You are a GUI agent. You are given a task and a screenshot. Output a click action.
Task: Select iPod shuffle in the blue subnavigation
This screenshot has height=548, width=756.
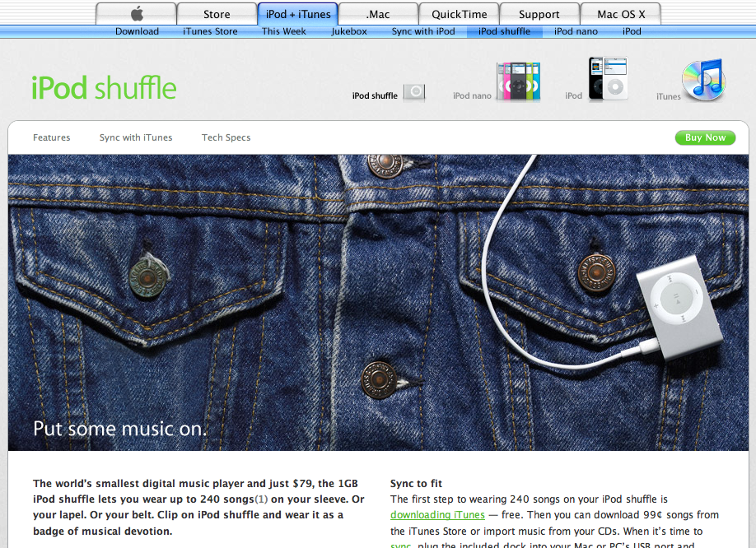pos(504,31)
